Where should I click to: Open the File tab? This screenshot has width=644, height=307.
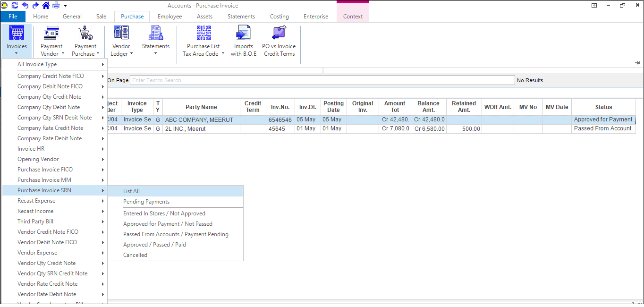tap(13, 17)
